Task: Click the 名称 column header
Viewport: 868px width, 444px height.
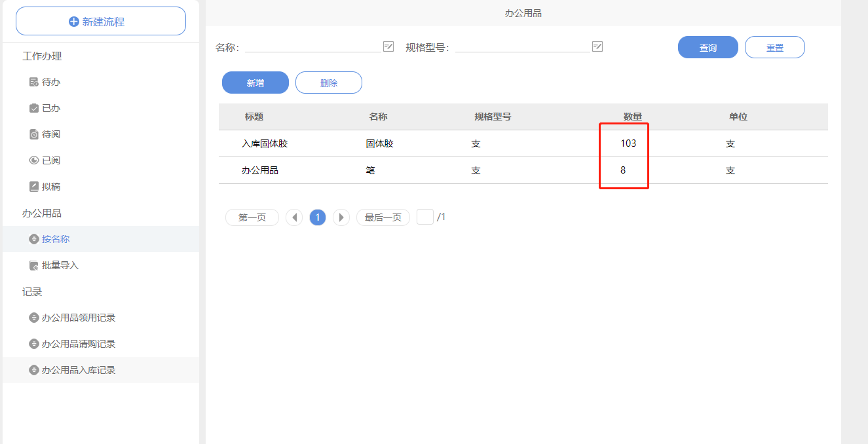Action: [378, 117]
